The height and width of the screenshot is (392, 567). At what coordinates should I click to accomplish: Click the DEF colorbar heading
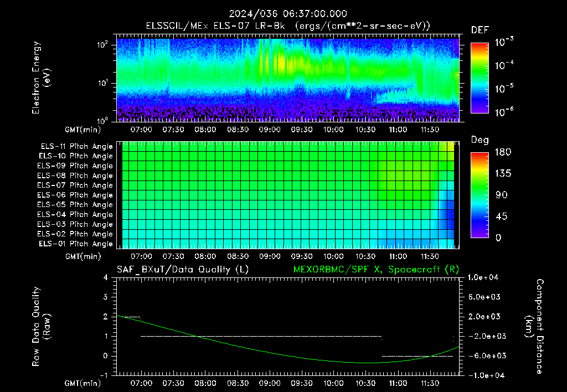click(x=480, y=30)
